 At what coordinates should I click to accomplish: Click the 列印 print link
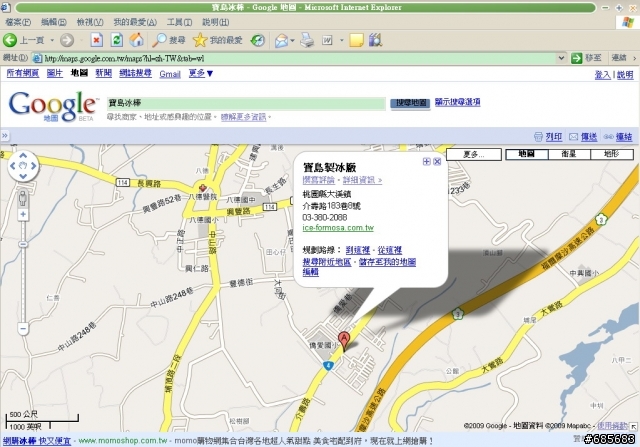pyautogui.click(x=554, y=137)
